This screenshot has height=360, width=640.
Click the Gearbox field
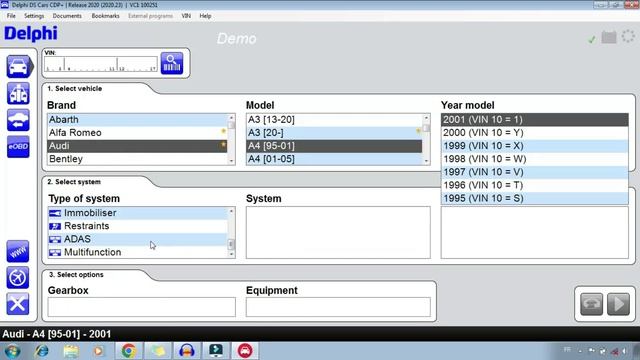[142, 307]
